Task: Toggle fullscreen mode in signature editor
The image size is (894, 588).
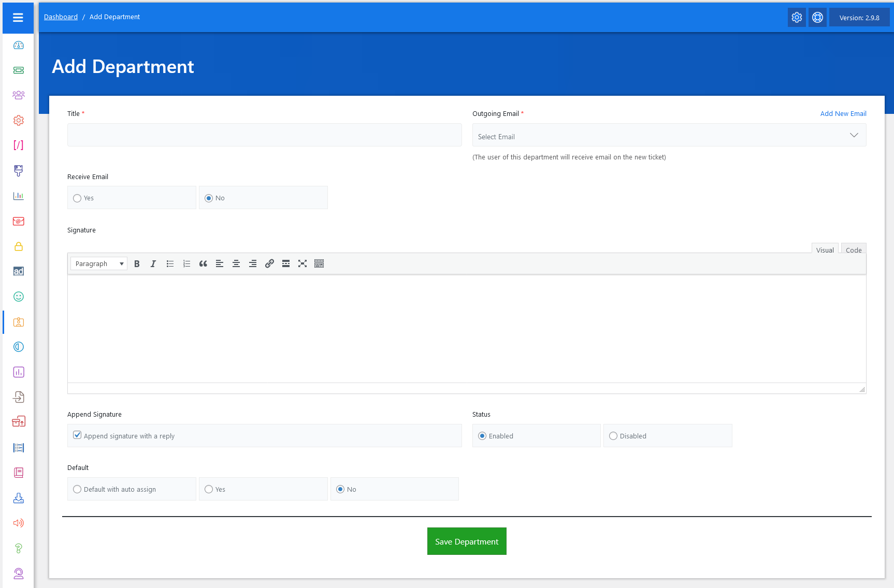Action: 302,264
